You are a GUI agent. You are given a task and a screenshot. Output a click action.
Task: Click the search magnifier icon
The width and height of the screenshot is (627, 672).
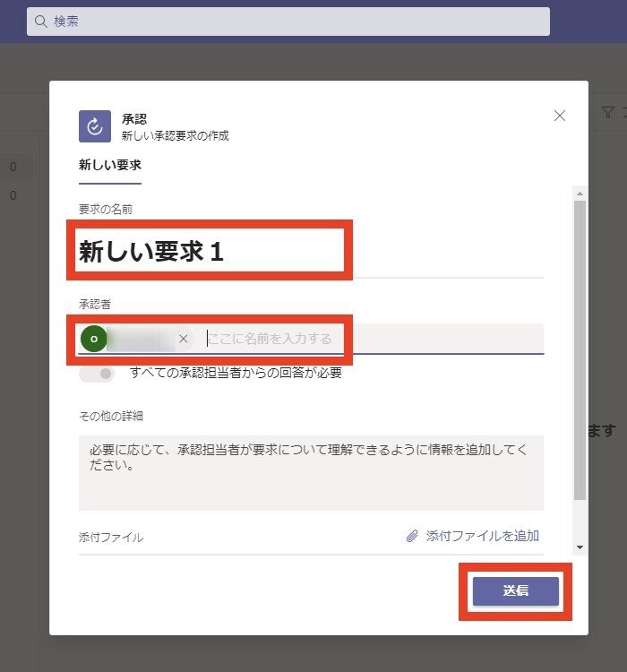coord(41,22)
